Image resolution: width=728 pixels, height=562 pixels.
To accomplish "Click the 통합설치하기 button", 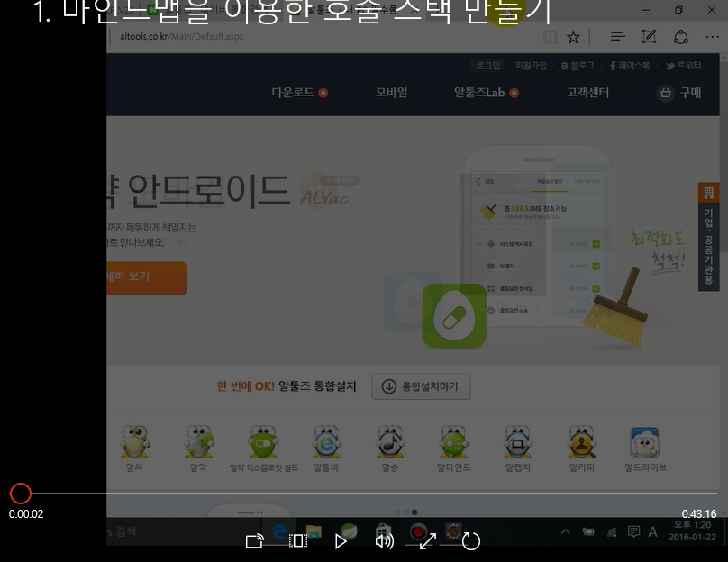I will click(421, 386).
